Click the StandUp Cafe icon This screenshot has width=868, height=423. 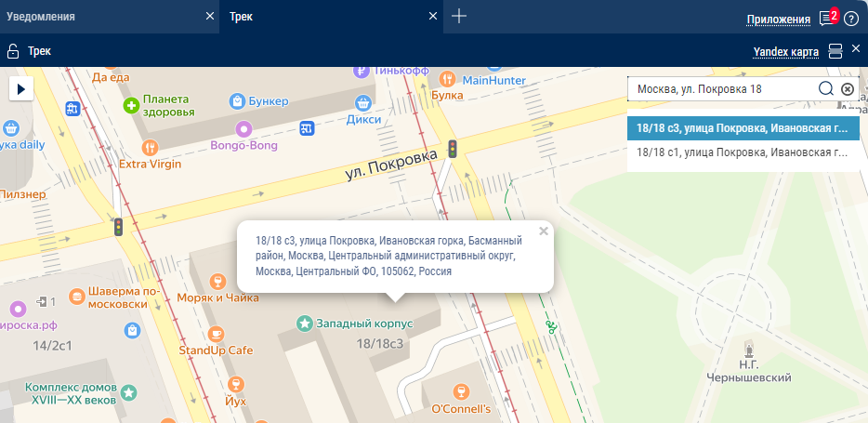click(216, 334)
